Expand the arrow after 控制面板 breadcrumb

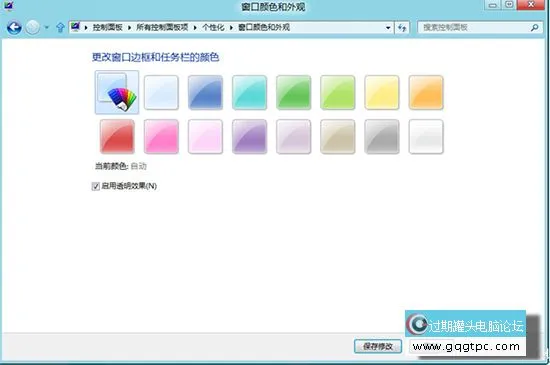(129, 28)
